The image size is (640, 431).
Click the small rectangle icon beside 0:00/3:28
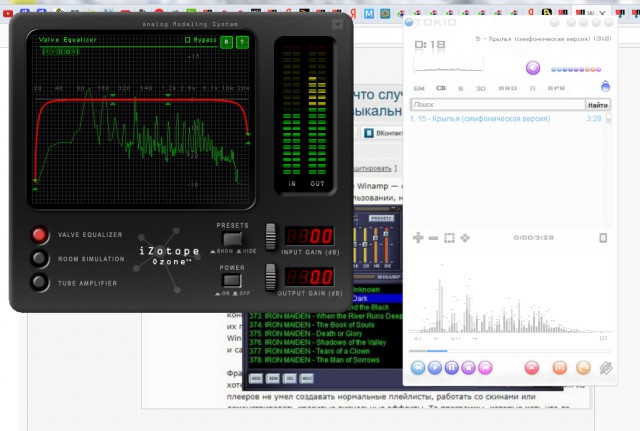(603, 238)
